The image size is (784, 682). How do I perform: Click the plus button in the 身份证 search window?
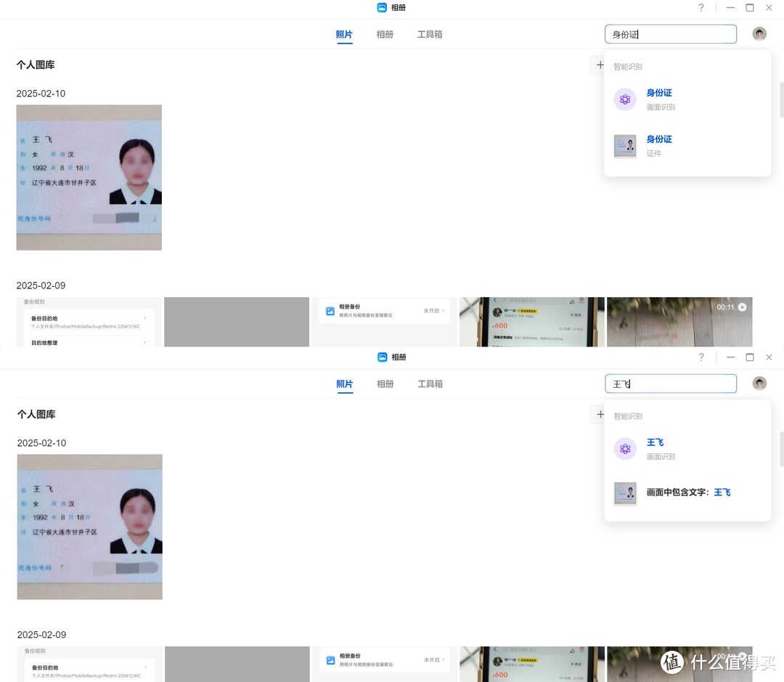pos(600,65)
